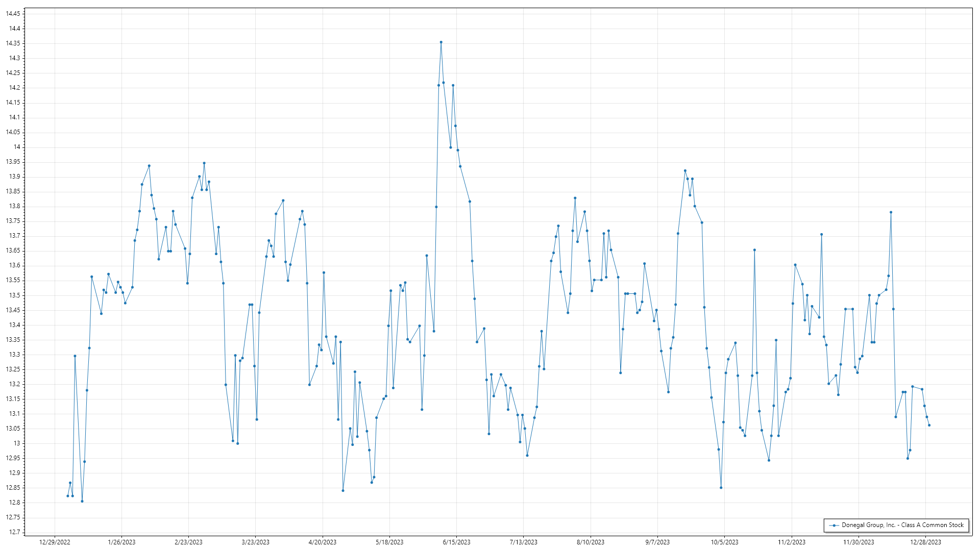
Task: Click the 6/15/2023 x-axis date label
Action: 456,542
